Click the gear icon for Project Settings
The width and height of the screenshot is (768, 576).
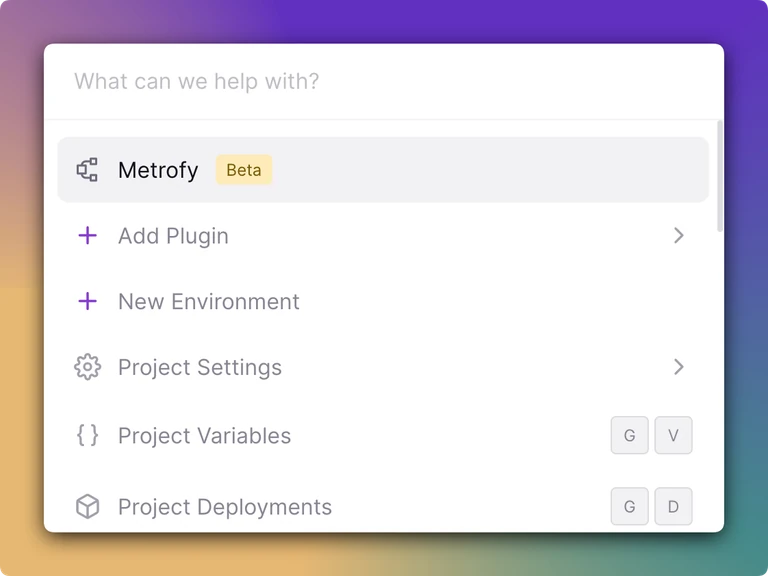(x=88, y=367)
